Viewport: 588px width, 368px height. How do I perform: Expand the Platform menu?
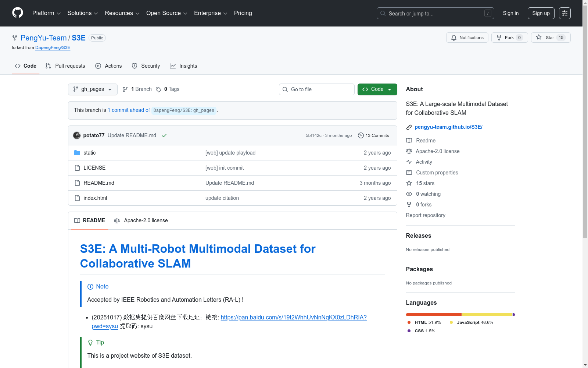click(46, 13)
